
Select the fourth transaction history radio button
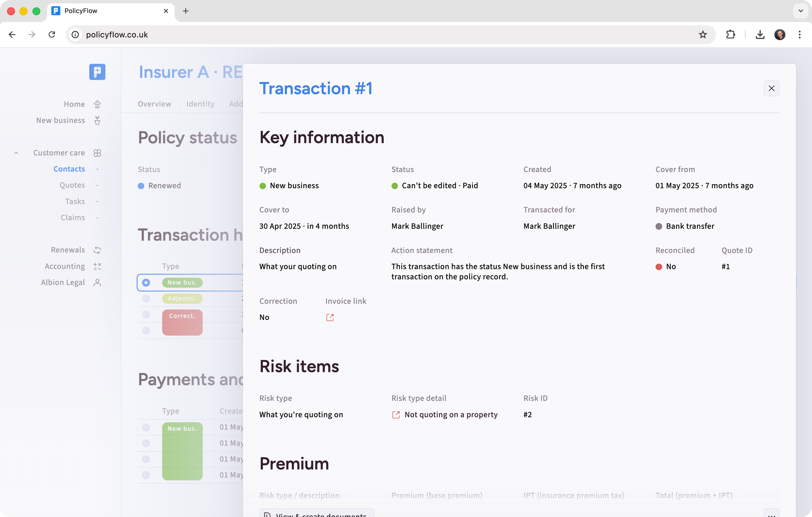click(146, 330)
